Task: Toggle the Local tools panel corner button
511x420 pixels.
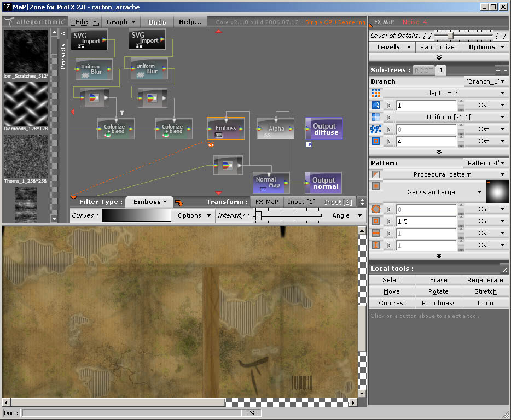Action: [503, 269]
